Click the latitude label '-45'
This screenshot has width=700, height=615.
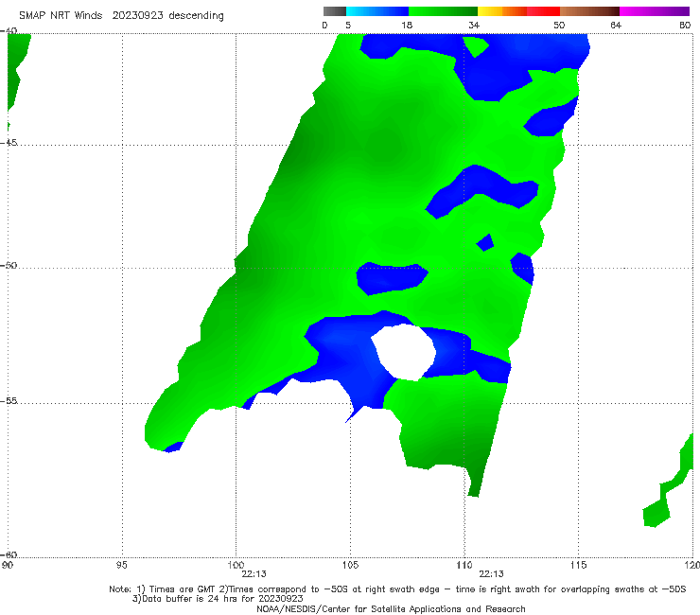9,143
